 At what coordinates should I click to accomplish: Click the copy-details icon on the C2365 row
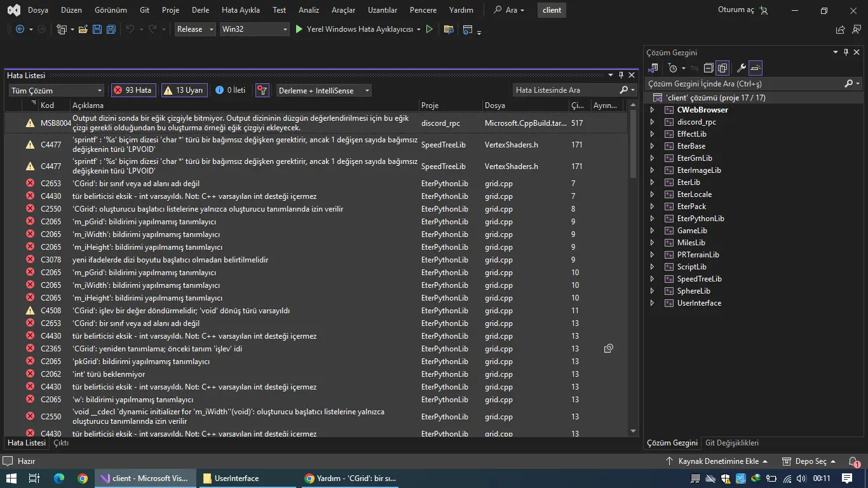click(x=609, y=349)
